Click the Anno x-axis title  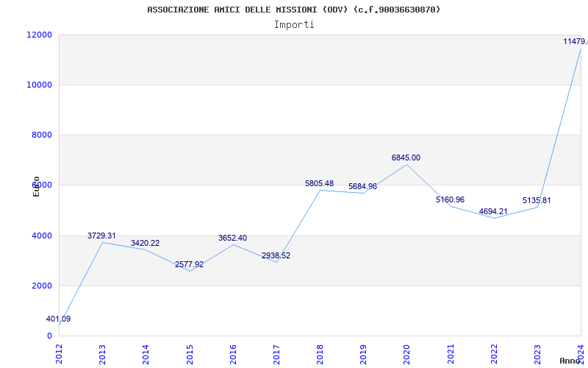point(570,361)
